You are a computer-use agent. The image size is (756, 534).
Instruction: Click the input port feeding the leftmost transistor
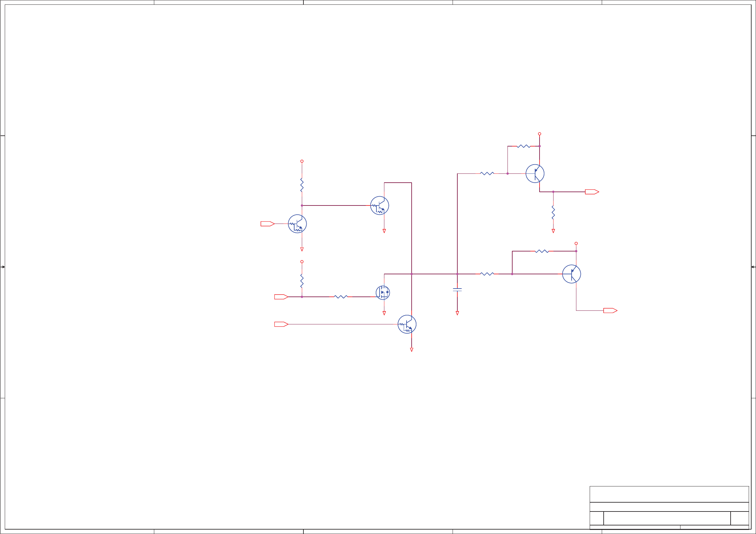tap(267, 224)
